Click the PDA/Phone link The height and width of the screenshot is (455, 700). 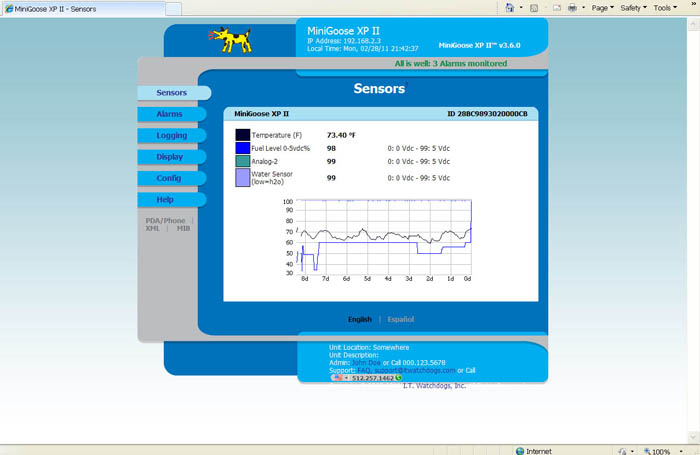tap(165, 221)
